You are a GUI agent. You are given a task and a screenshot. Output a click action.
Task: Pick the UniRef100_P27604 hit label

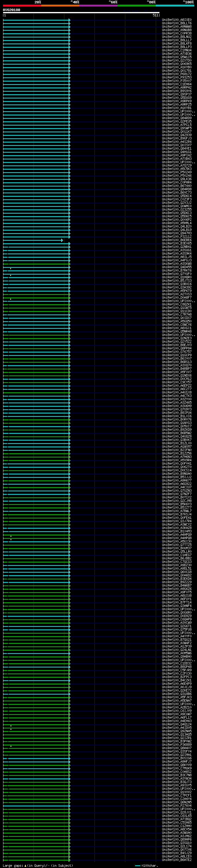pos(177,806)
